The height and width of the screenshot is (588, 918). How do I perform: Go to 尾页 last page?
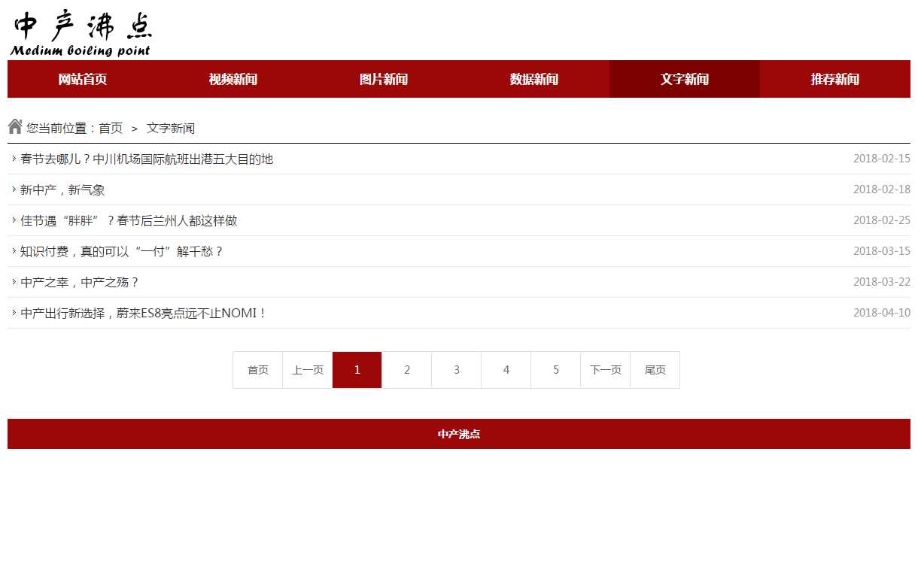pos(655,370)
